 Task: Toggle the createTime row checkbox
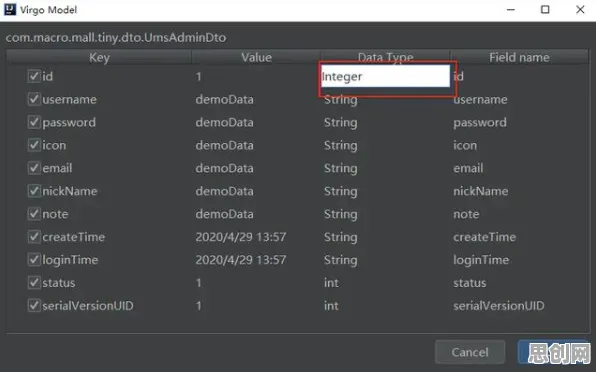point(34,237)
